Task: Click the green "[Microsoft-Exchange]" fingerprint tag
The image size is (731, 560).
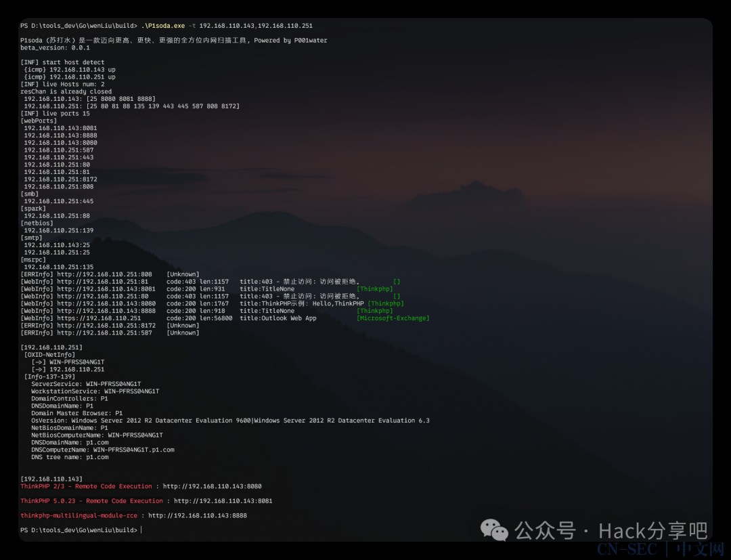Action: tap(393, 318)
